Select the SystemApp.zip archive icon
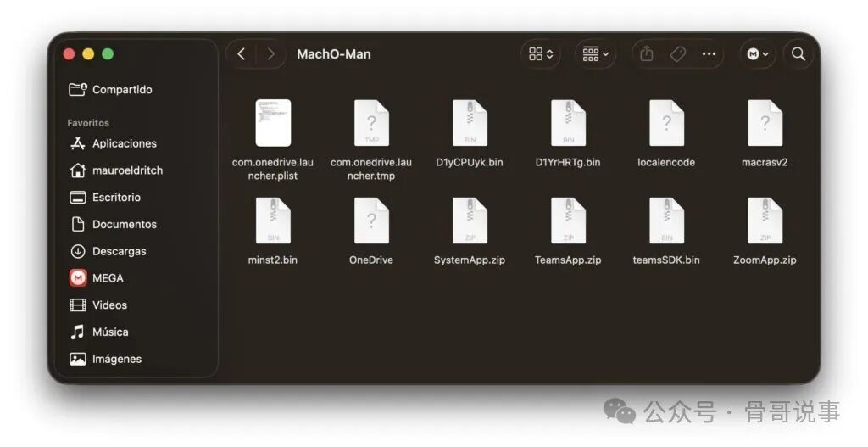Image resolution: width=868 pixels, height=447 pixels. point(470,221)
